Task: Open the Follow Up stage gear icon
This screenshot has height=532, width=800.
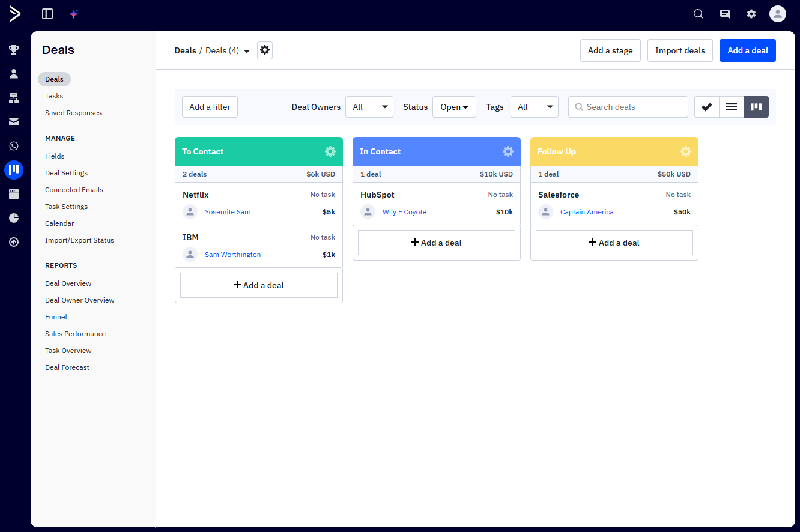Action: pos(685,151)
